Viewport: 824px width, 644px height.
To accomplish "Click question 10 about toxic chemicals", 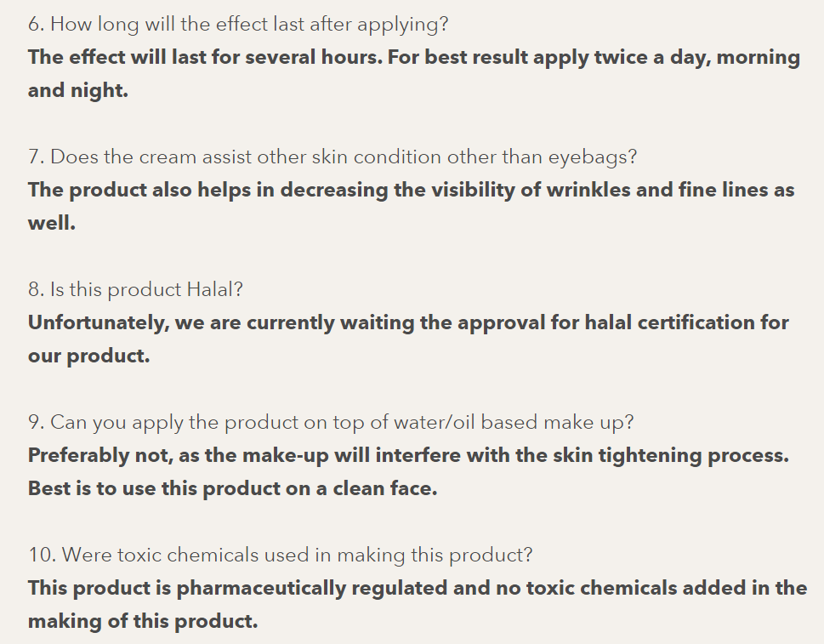I will [281, 555].
